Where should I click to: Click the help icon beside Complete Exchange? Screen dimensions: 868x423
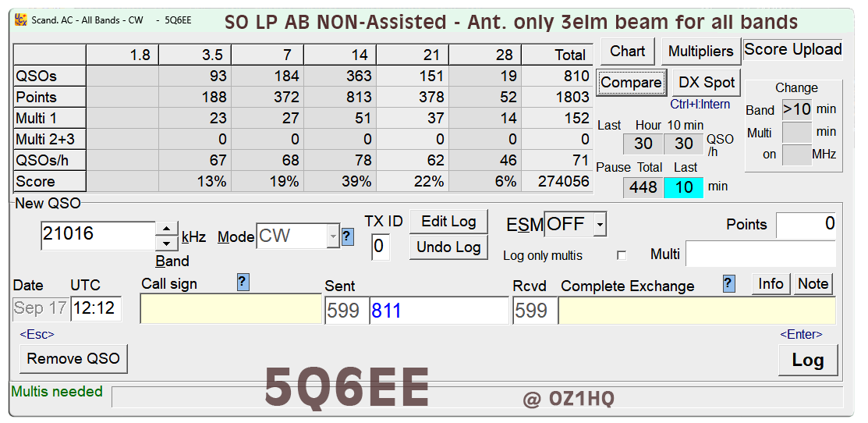tap(728, 283)
